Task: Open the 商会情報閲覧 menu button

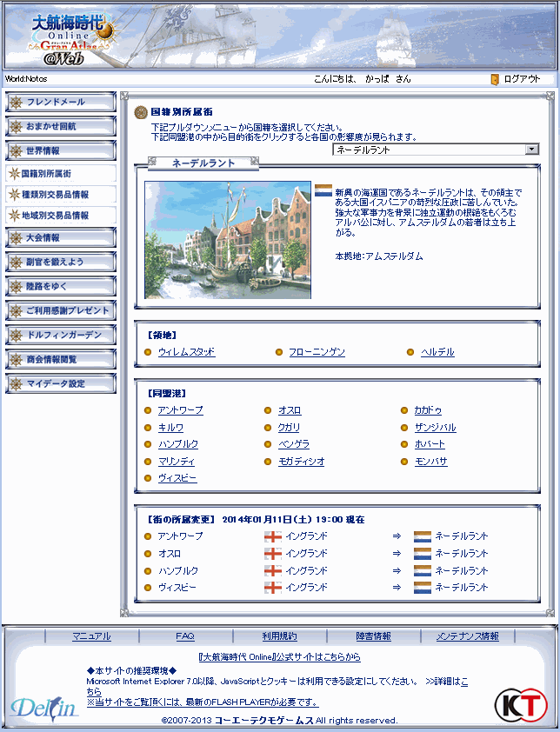Action: (61, 359)
